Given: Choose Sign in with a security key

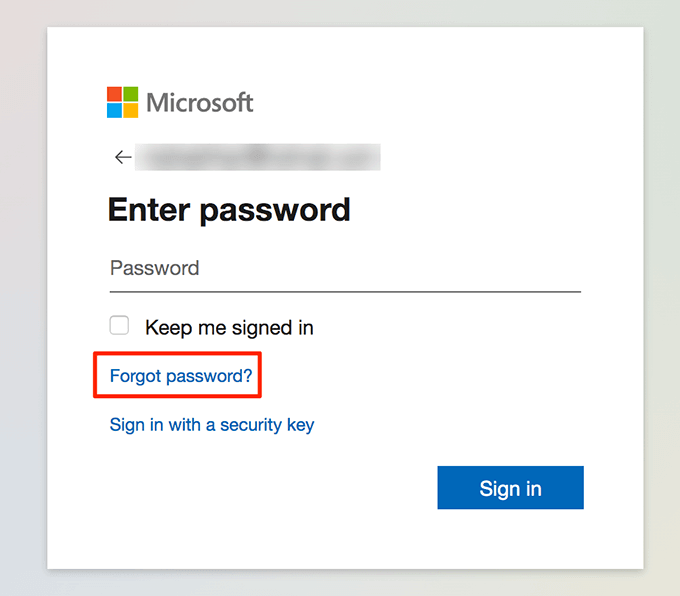Looking at the screenshot, I should coord(212,425).
